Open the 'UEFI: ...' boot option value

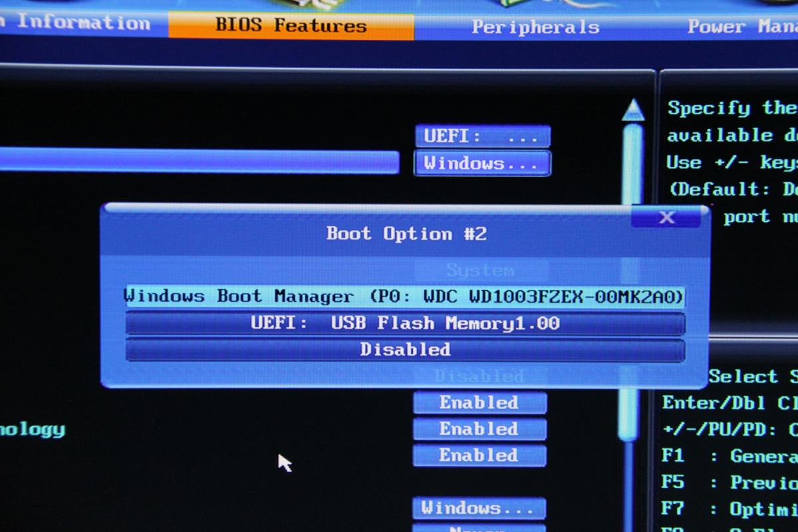pyautogui.click(x=483, y=136)
